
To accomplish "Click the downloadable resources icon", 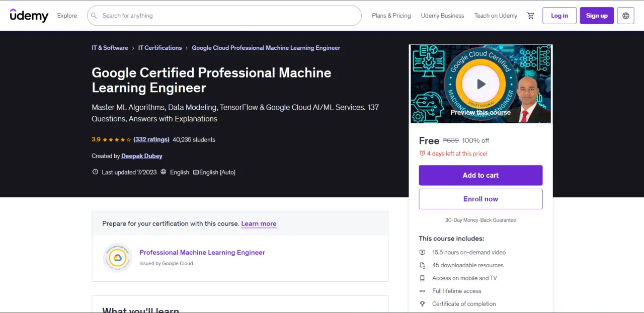I will tap(423, 265).
